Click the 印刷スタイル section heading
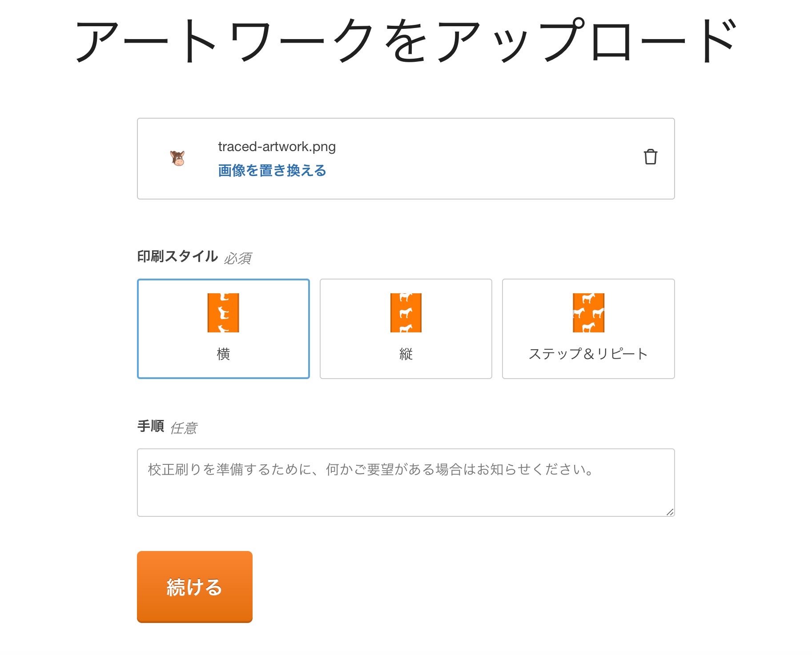The image size is (812, 655). (177, 256)
